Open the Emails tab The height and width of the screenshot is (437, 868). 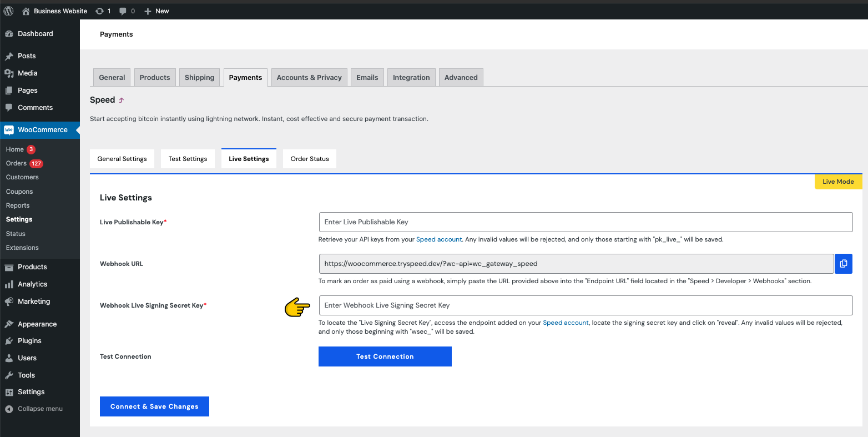(367, 78)
